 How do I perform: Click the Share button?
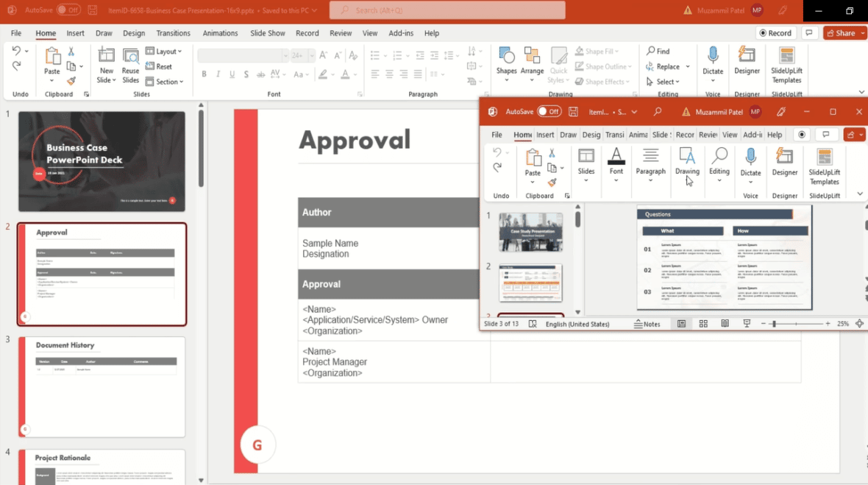843,32
